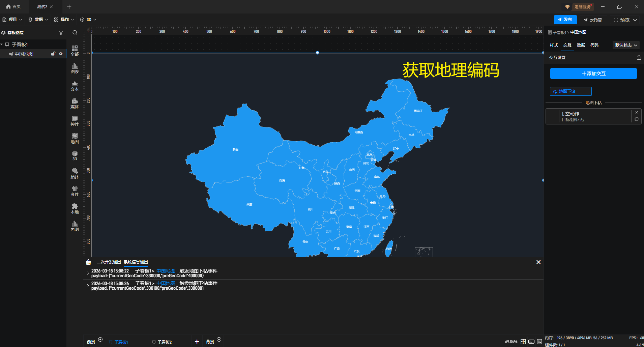
Task: Click the 添加交互 button
Action: pyautogui.click(x=593, y=73)
